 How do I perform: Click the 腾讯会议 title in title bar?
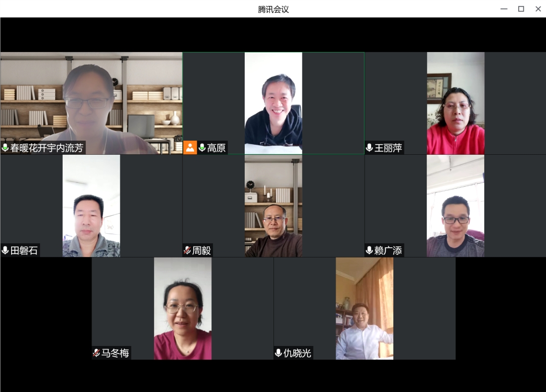tap(273, 9)
